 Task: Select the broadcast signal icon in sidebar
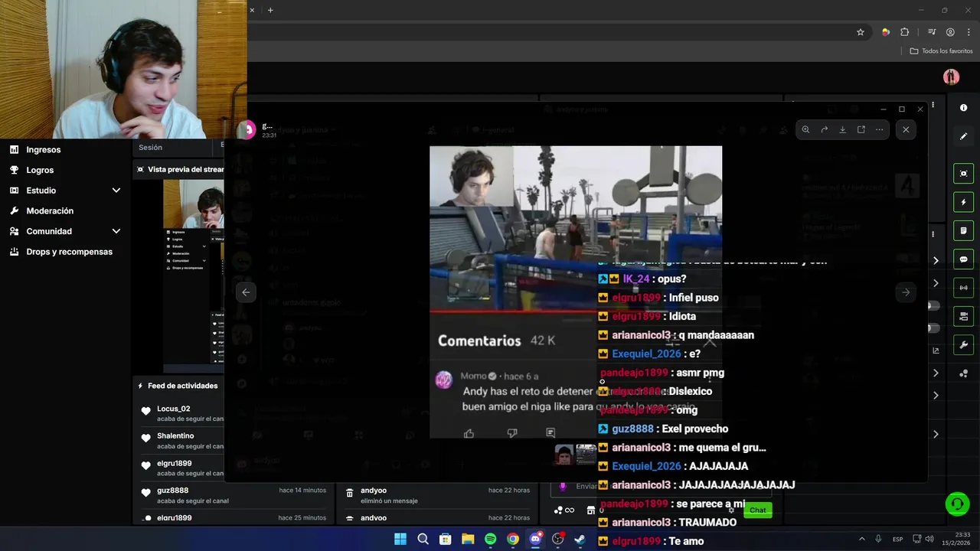coord(963,288)
